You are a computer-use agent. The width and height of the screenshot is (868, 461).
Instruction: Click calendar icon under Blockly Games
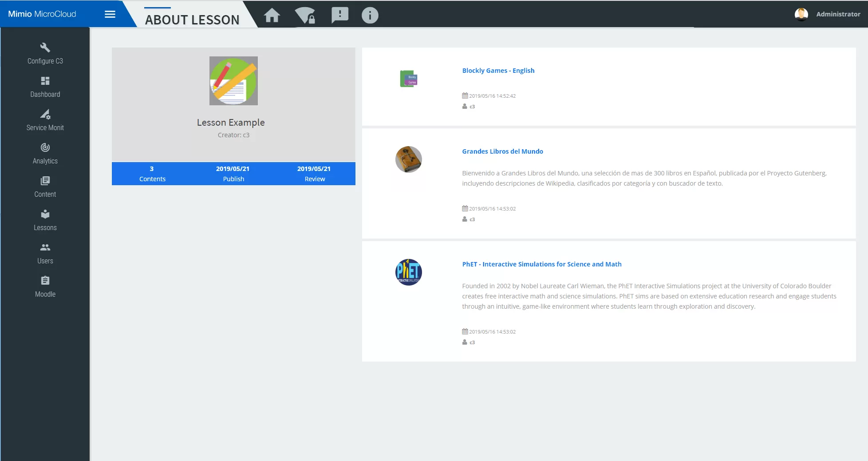click(465, 95)
